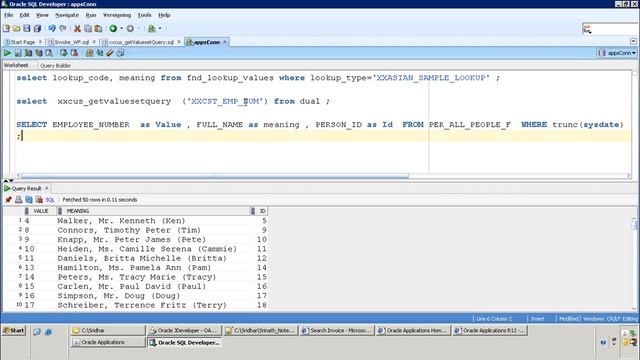Select row 'Walker, Mr. Kenneth (Ken)'
Viewport: 640px width, 360px height.
[x=135, y=221]
